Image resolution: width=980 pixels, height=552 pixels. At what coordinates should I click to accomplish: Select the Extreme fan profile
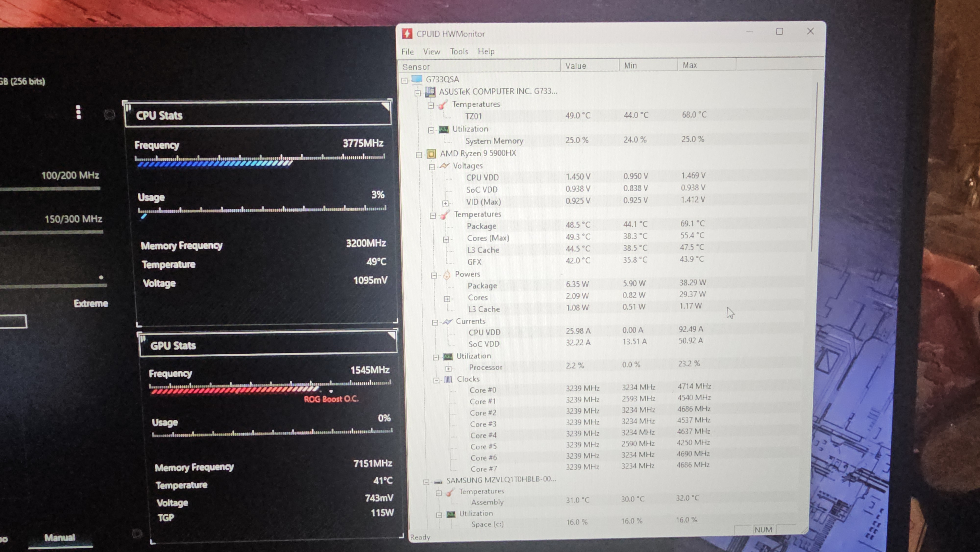(91, 303)
